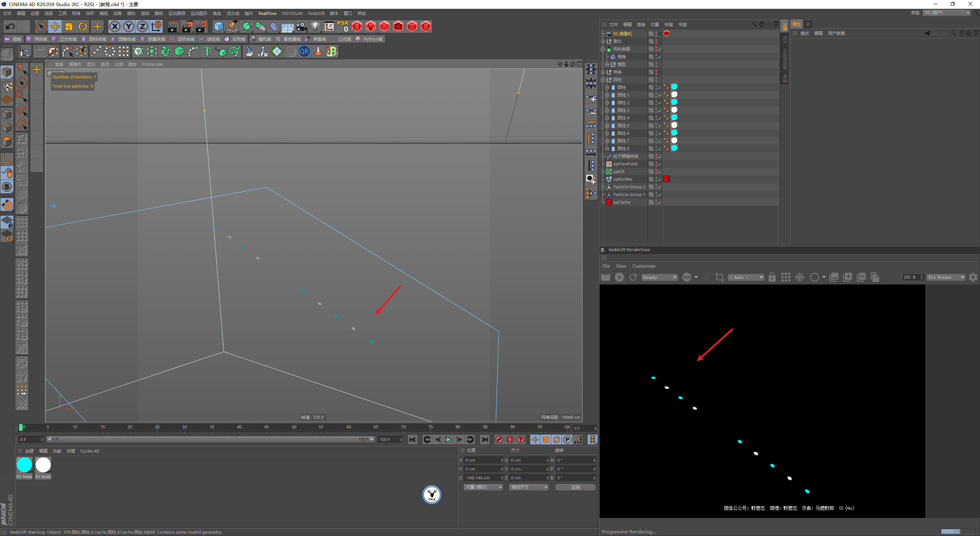Select the Move tool in top toolbar
Screen dimensions: 980x536
(55, 26)
